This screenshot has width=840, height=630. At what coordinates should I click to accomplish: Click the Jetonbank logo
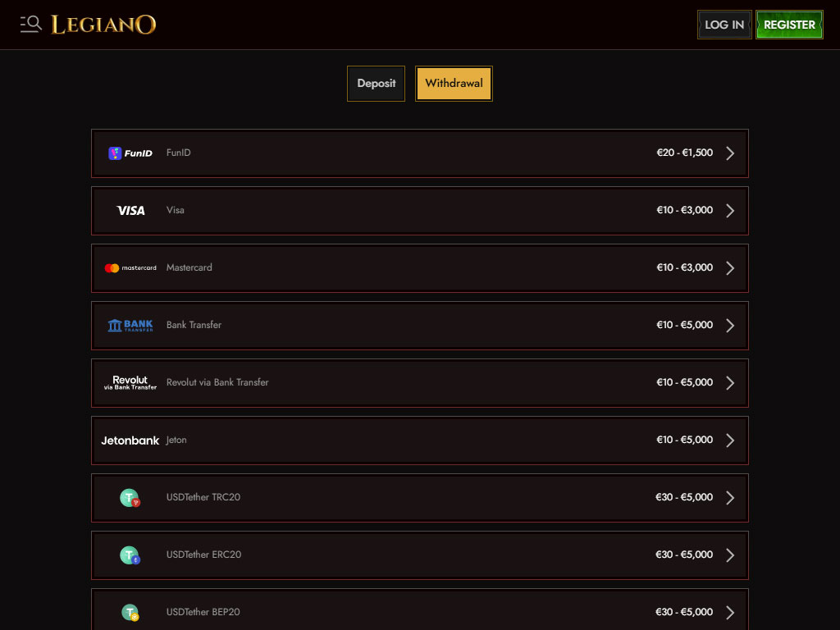pos(130,441)
